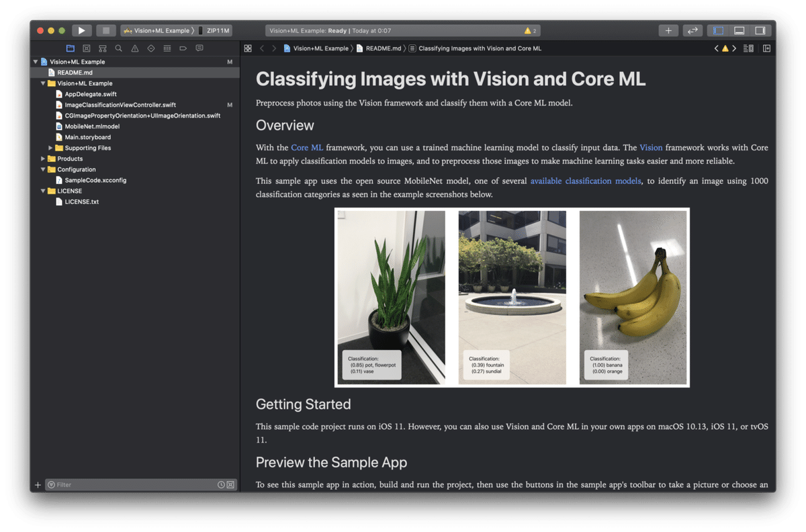Open the Vision+ML Example scheme selector
806x532 pixels.
click(x=157, y=30)
